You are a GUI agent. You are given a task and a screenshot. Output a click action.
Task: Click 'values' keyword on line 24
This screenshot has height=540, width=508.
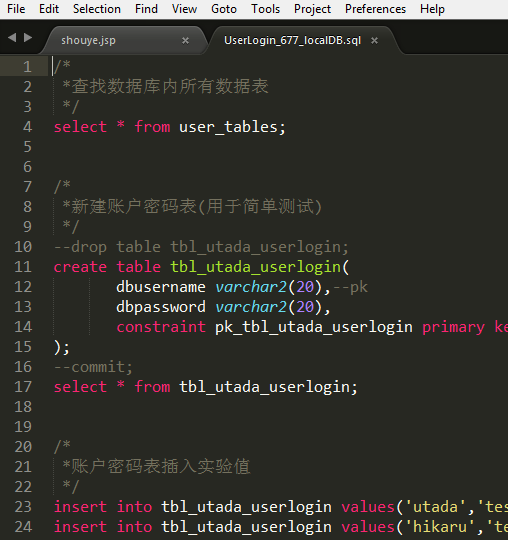point(368,527)
